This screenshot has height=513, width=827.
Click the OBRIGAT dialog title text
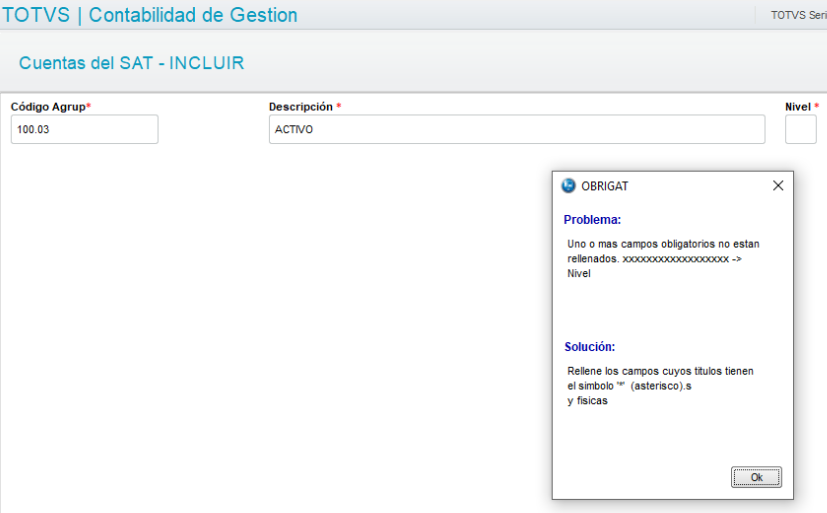click(x=604, y=186)
